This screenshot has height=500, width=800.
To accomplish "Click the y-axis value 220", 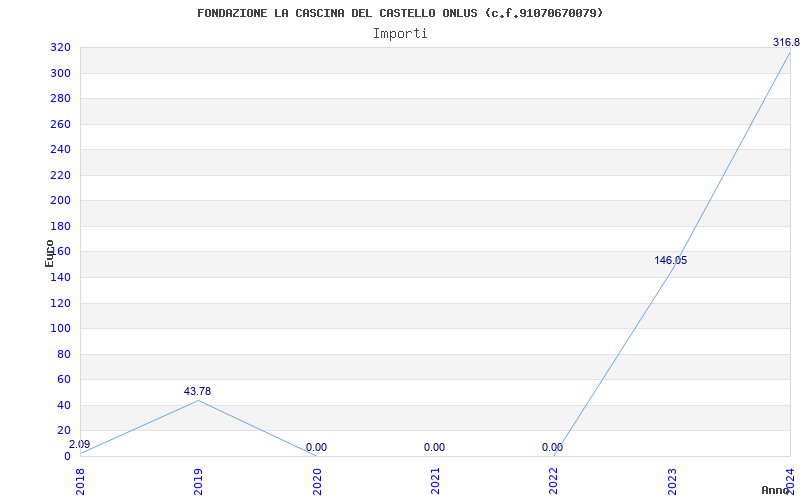I will (x=60, y=176).
